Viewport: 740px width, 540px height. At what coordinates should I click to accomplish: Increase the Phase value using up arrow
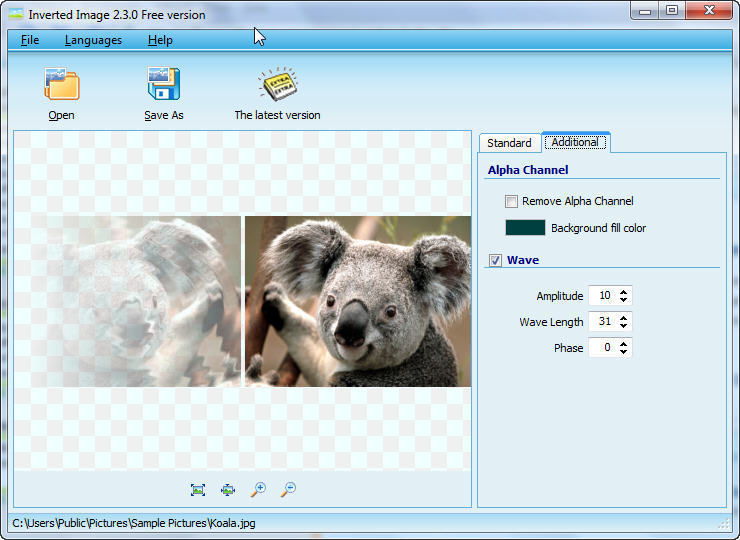point(624,344)
